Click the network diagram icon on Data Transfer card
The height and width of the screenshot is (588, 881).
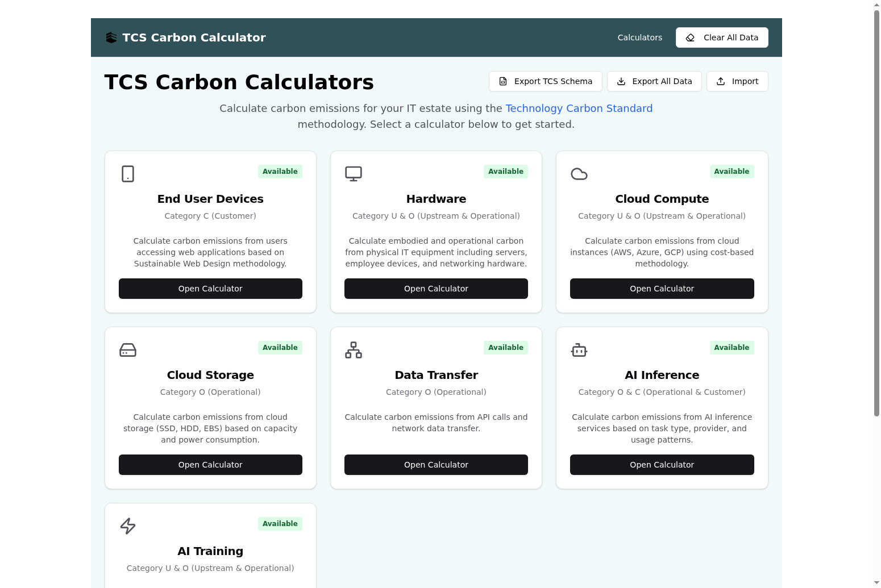(353, 350)
